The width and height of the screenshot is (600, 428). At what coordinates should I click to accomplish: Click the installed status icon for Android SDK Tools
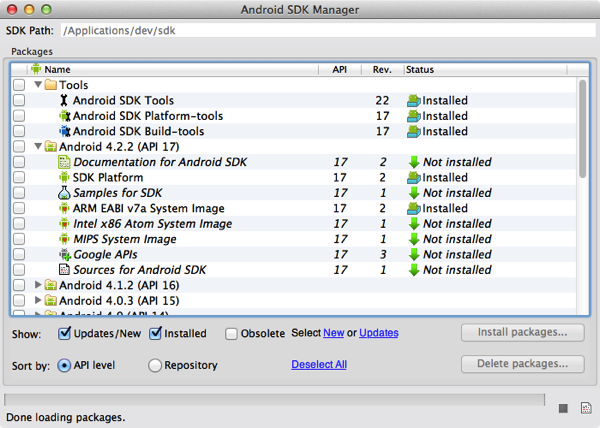click(414, 100)
